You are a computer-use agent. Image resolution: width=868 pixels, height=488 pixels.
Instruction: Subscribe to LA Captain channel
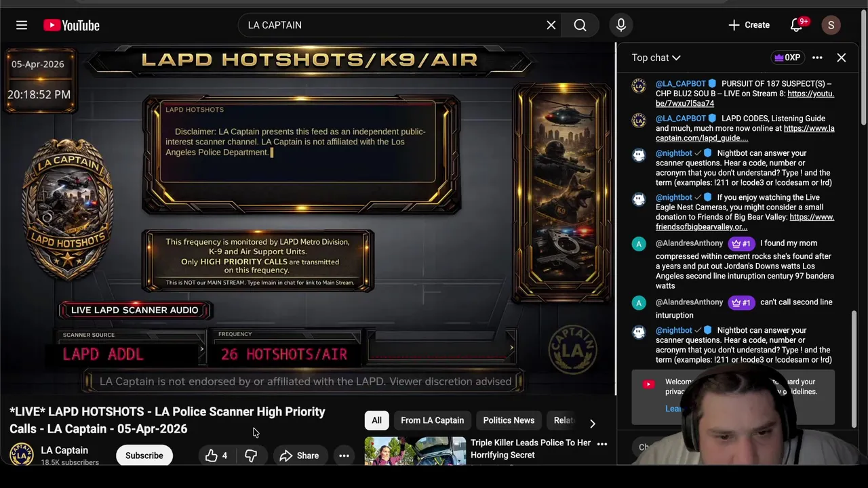point(144,455)
